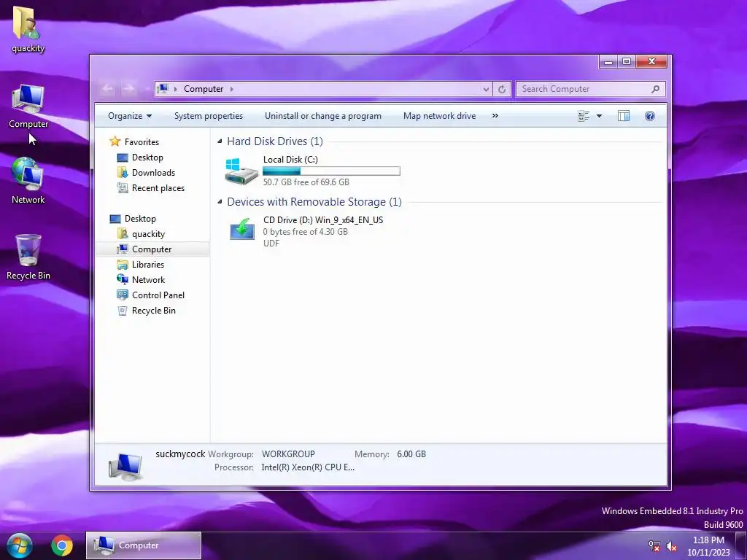Click System properties in toolbar
The height and width of the screenshot is (560, 747).
pos(208,116)
